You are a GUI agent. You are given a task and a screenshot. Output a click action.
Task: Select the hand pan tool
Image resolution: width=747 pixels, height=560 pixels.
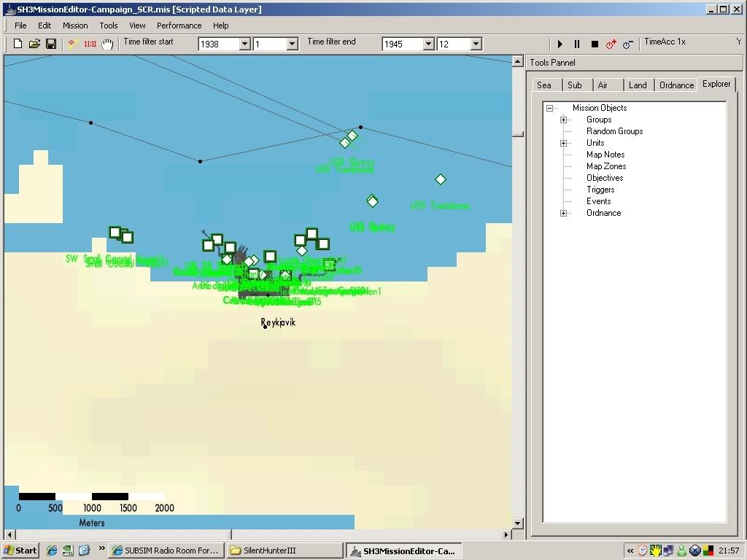coord(108,44)
